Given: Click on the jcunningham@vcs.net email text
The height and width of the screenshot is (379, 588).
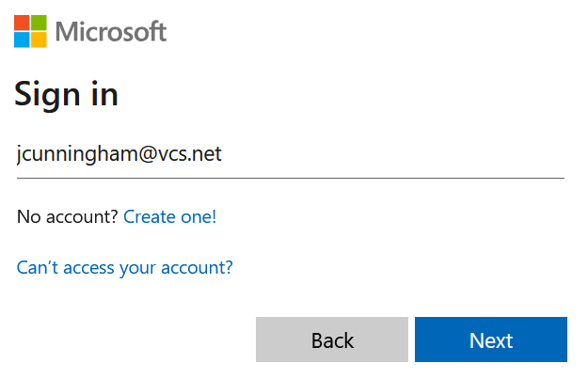Looking at the screenshot, I should pyautogui.click(x=119, y=154).
